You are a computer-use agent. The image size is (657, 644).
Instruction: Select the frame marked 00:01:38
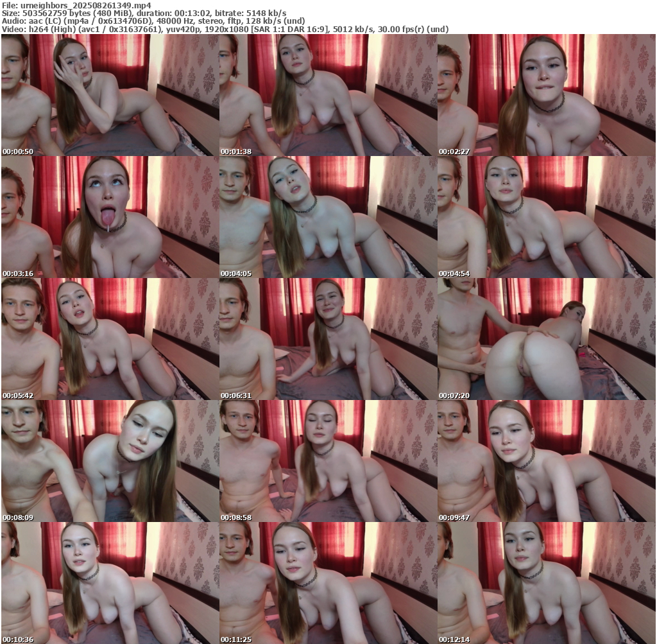328,95
